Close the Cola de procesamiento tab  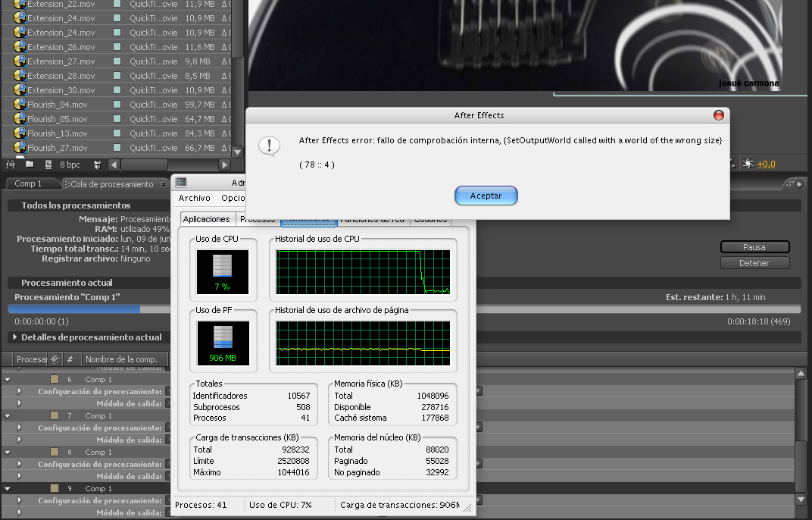[x=164, y=184]
